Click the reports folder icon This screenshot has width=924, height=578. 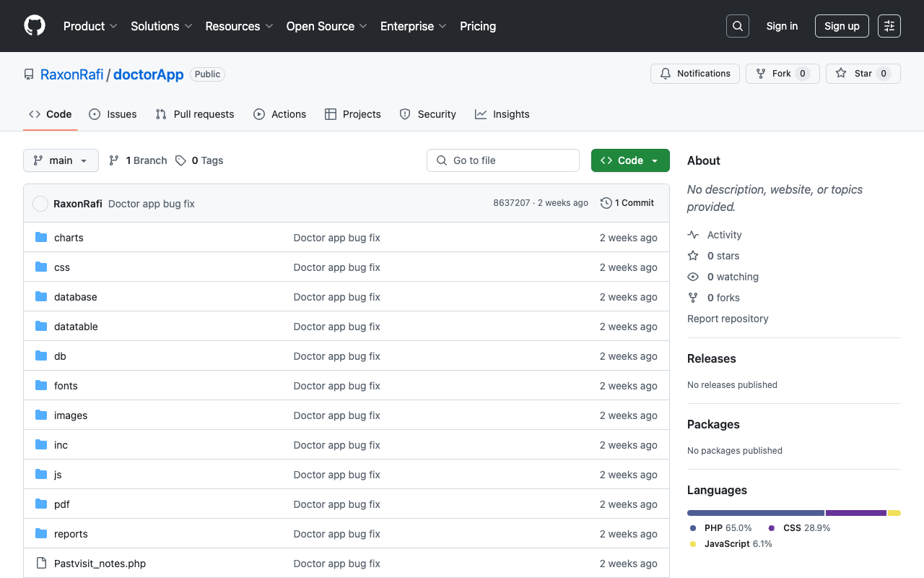(x=41, y=534)
